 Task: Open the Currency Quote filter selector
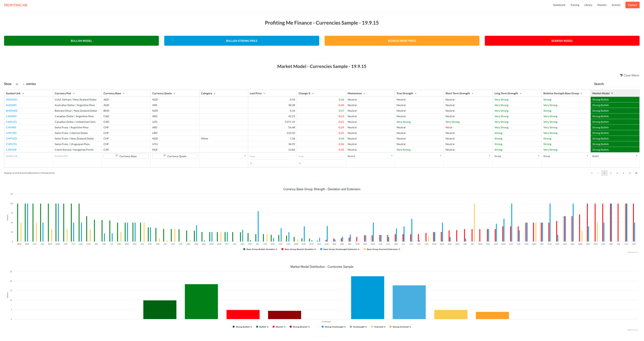[x=175, y=156]
